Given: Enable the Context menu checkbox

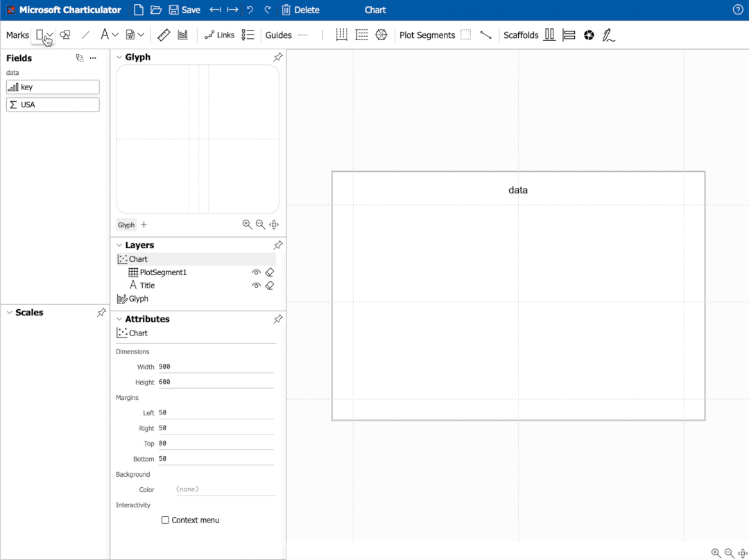Looking at the screenshot, I should [165, 520].
